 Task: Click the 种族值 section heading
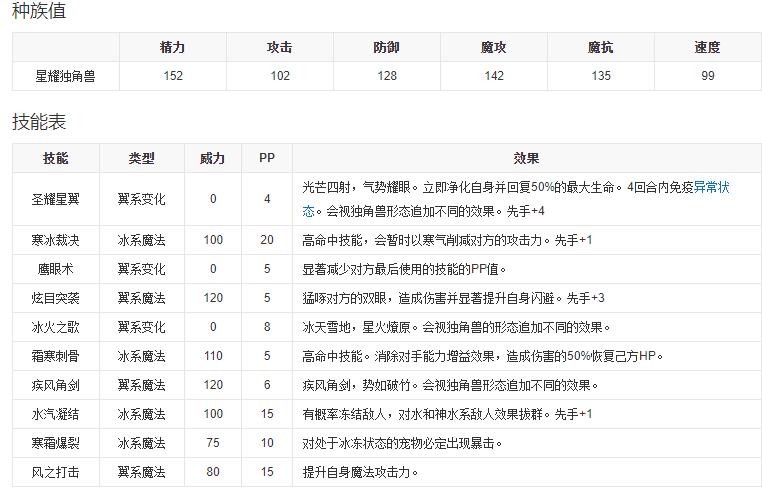tap(39, 12)
